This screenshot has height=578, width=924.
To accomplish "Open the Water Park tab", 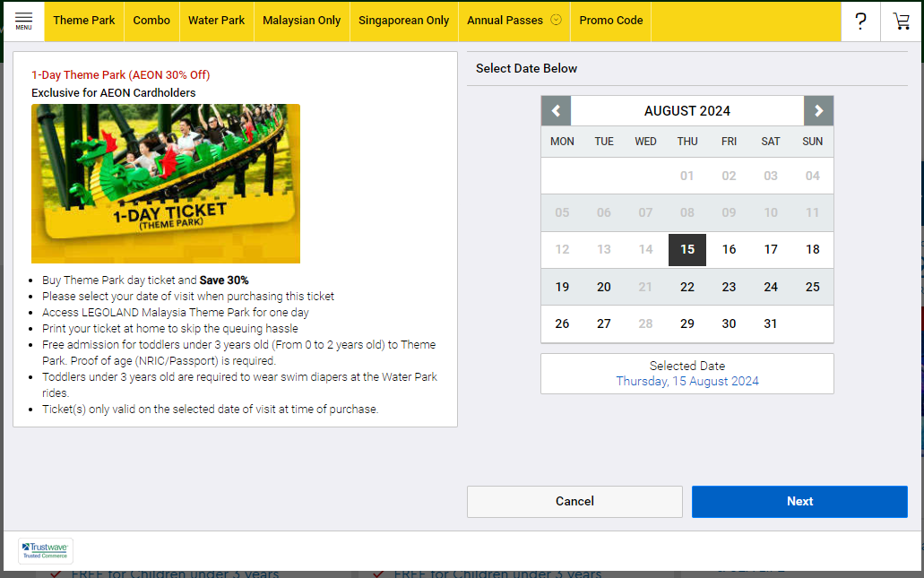I will click(x=216, y=21).
